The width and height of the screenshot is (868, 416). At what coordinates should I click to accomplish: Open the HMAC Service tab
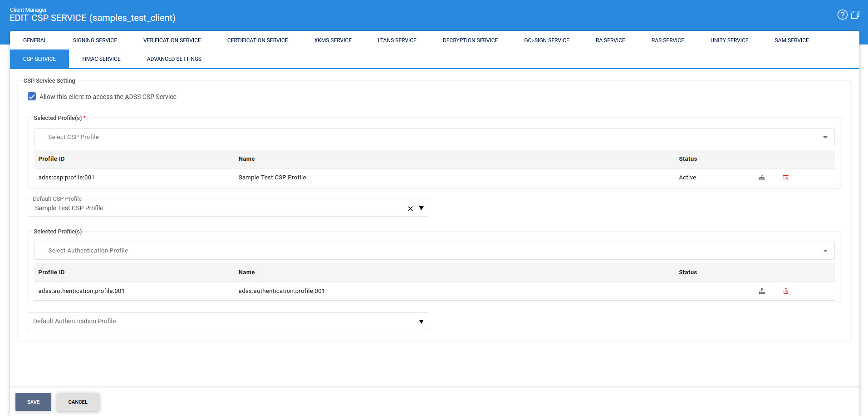point(101,59)
